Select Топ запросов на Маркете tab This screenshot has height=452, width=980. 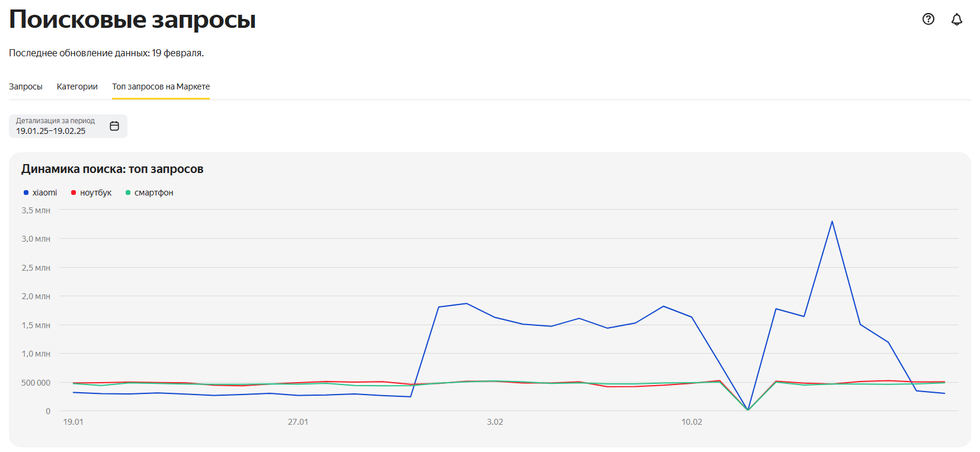click(x=161, y=86)
